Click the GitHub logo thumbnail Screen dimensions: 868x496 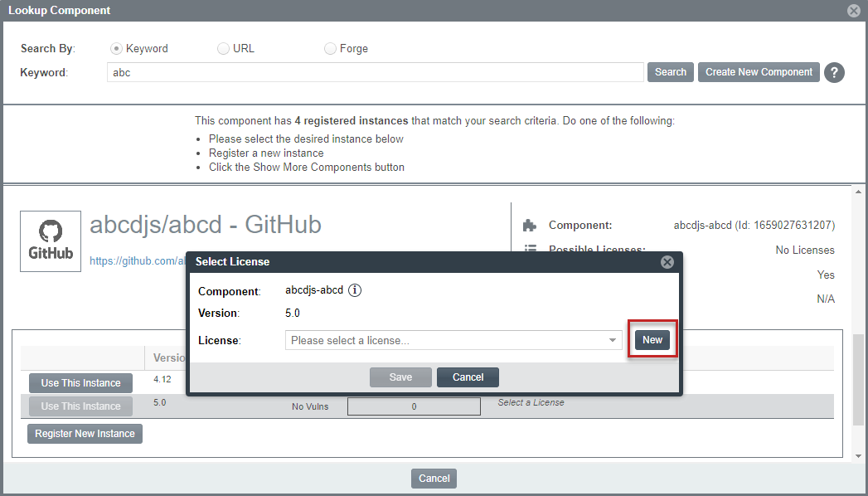click(x=51, y=241)
